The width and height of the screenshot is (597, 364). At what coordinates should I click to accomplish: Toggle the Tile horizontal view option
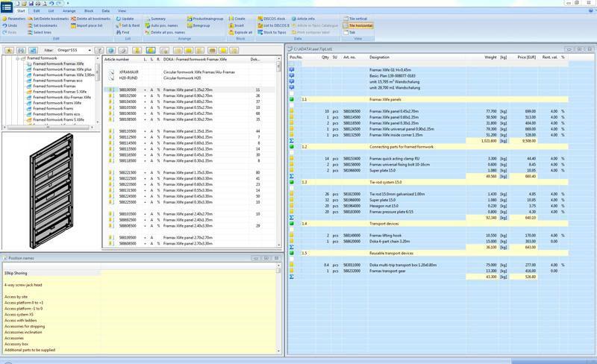point(358,25)
